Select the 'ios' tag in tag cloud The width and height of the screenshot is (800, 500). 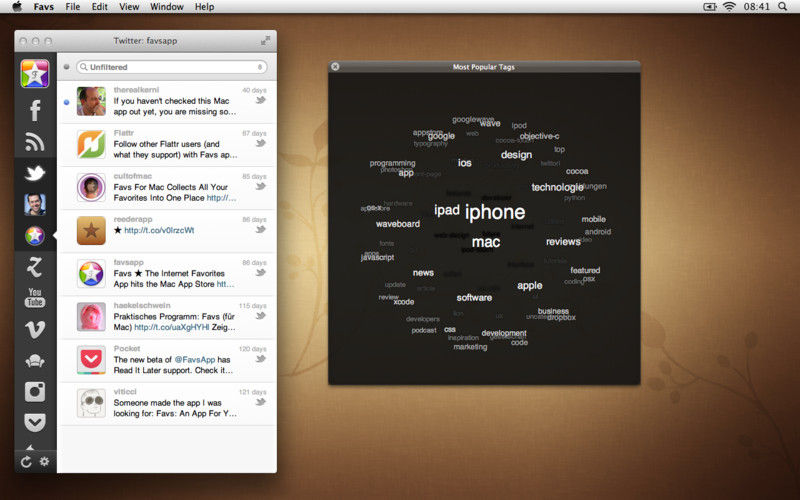464,163
